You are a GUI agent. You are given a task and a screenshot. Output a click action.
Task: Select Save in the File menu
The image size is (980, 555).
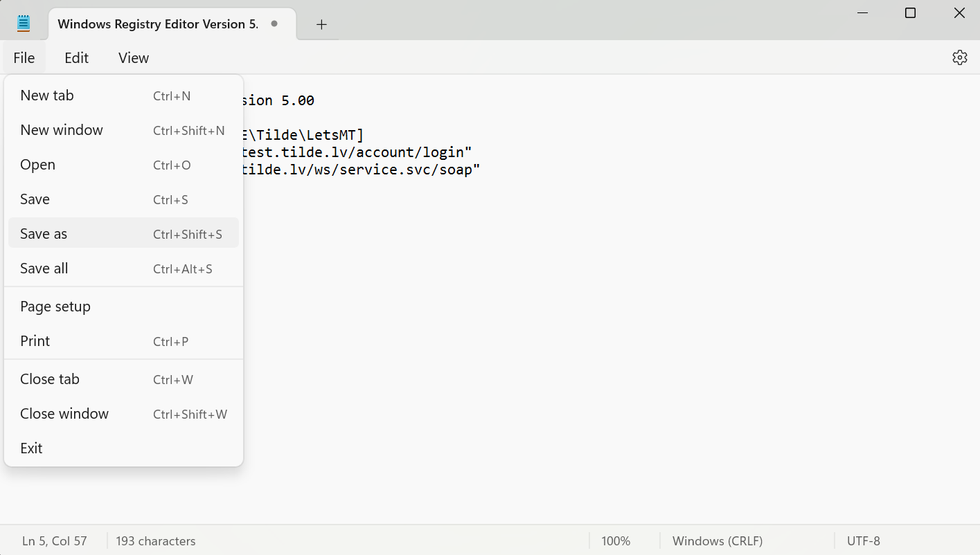point(123,199)
